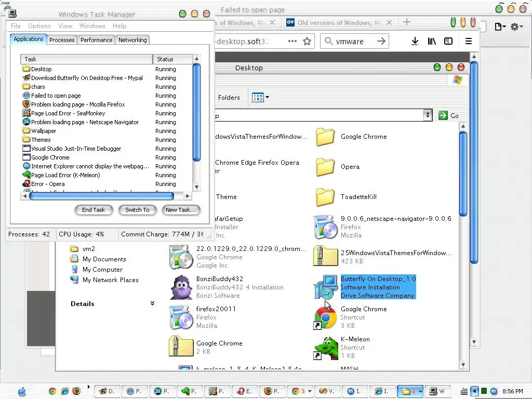532x399 pixels.
Task: Select the Visual Studio Just-In-Time Debugger task
Action: (106, 149)
